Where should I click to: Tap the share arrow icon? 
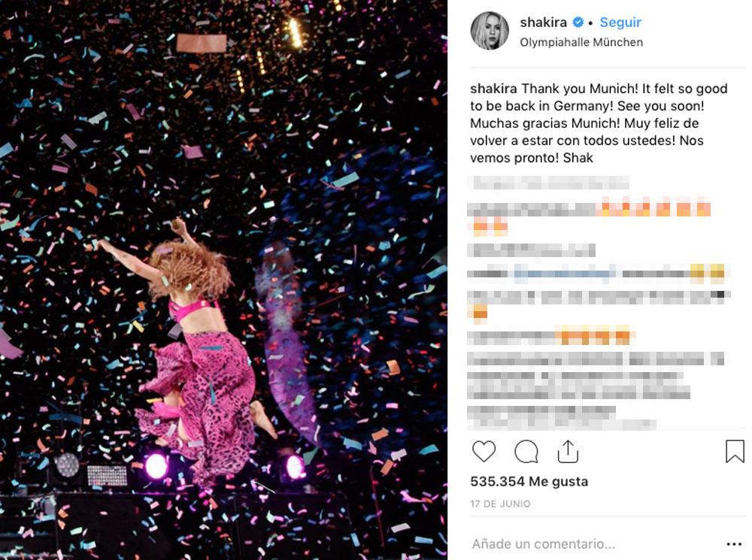tap(568, 451)
